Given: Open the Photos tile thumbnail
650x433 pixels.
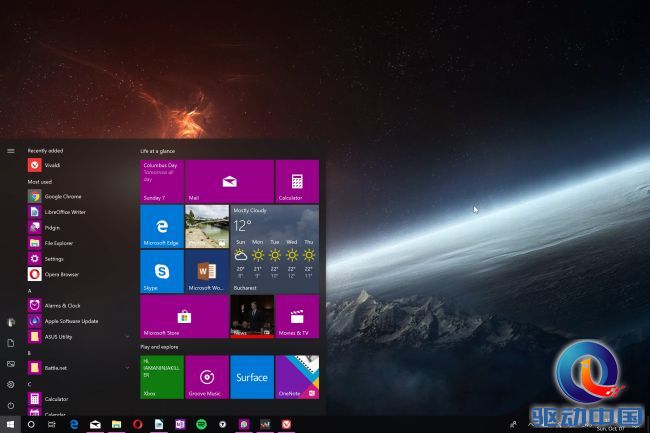Looking at the screenshot, I should pos(207,226).
